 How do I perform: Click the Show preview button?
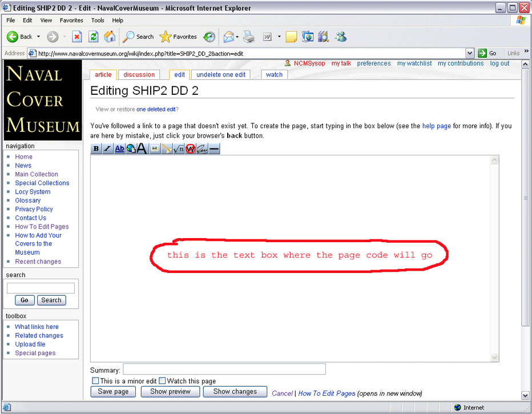[x=170, y=392]
